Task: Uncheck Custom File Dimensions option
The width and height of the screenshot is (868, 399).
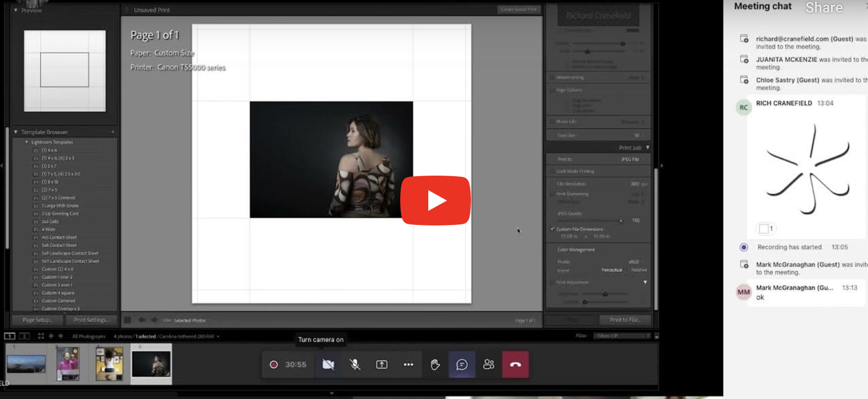Action: 552,229
